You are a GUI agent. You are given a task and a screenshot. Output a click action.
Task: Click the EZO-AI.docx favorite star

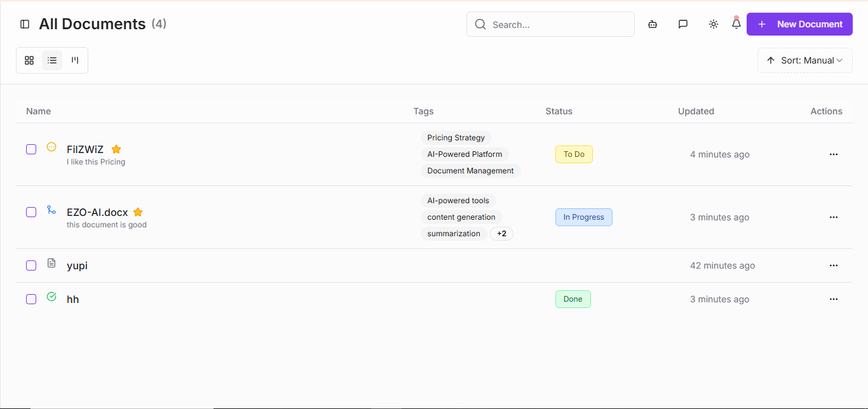(x=138, y=212)
